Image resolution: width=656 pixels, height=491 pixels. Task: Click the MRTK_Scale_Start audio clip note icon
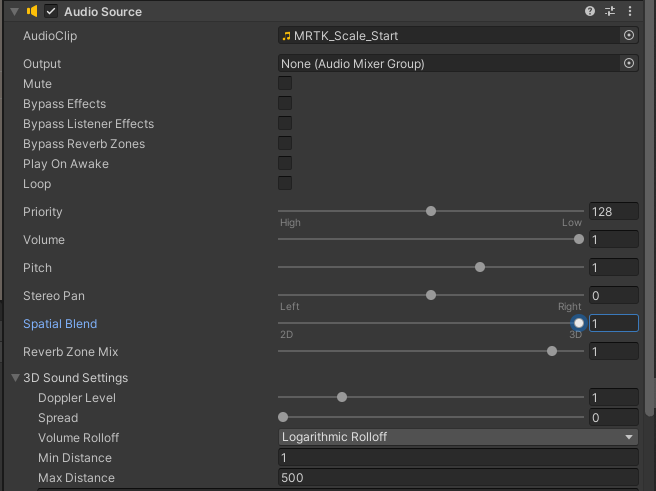pyautogui.click(x=287, y=35)
